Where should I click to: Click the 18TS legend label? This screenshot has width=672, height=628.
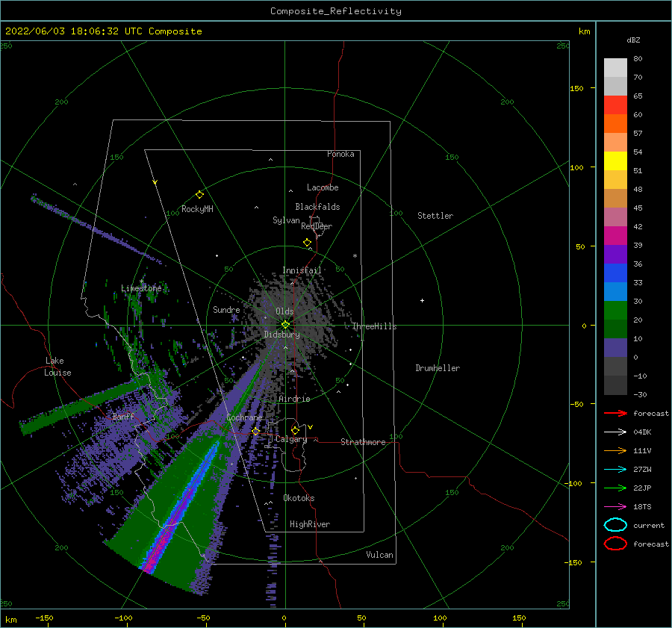(642, 507)
